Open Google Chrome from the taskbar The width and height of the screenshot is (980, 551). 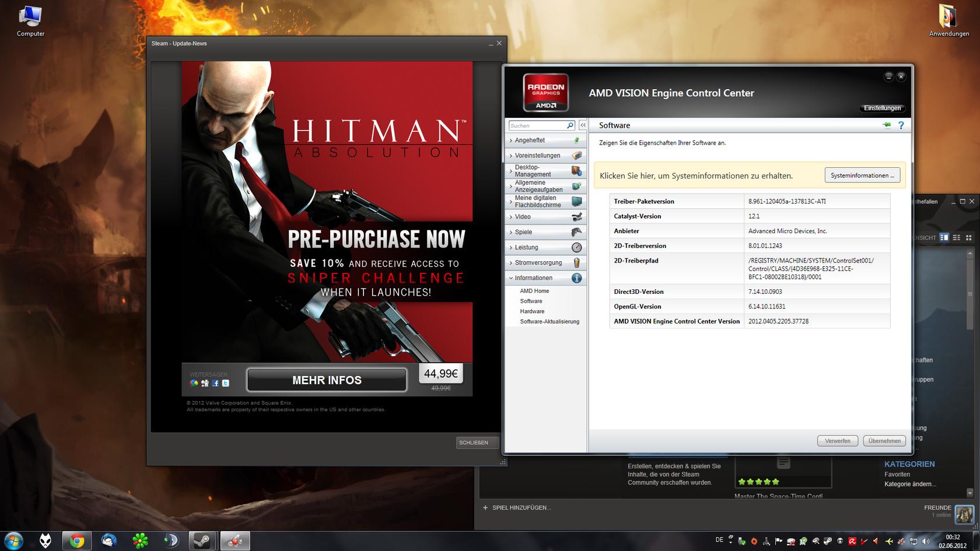76,541
